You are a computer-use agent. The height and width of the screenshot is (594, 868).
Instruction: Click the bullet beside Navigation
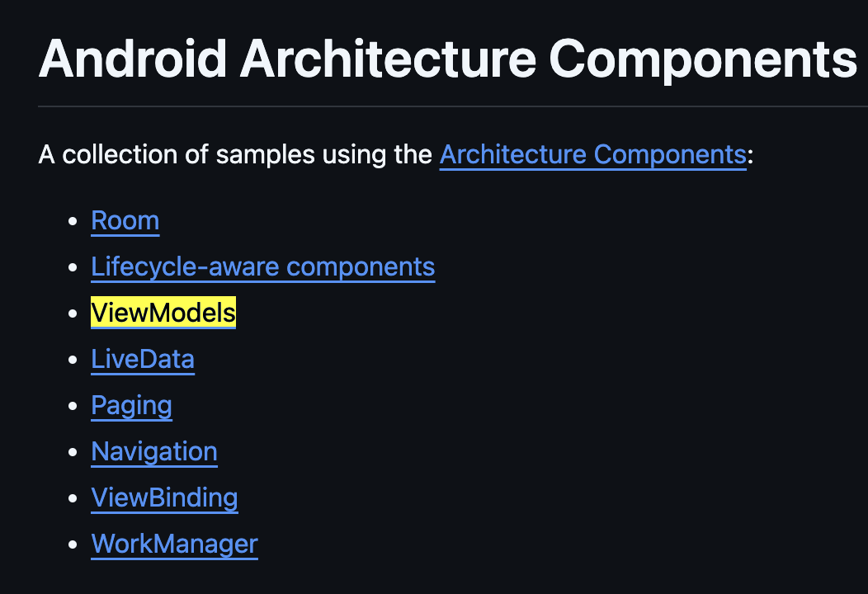point(73,452)
